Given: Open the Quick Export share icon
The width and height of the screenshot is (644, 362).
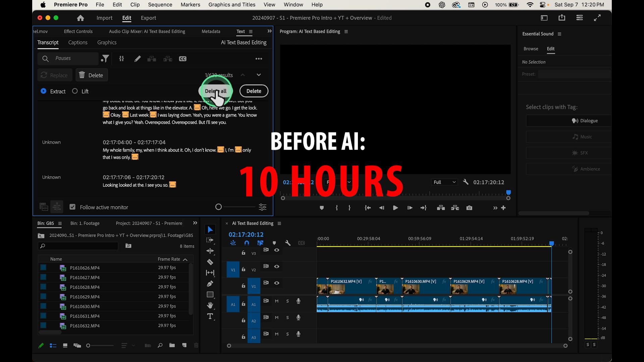Looking at the screenshot, I should [x=562, y=18].
